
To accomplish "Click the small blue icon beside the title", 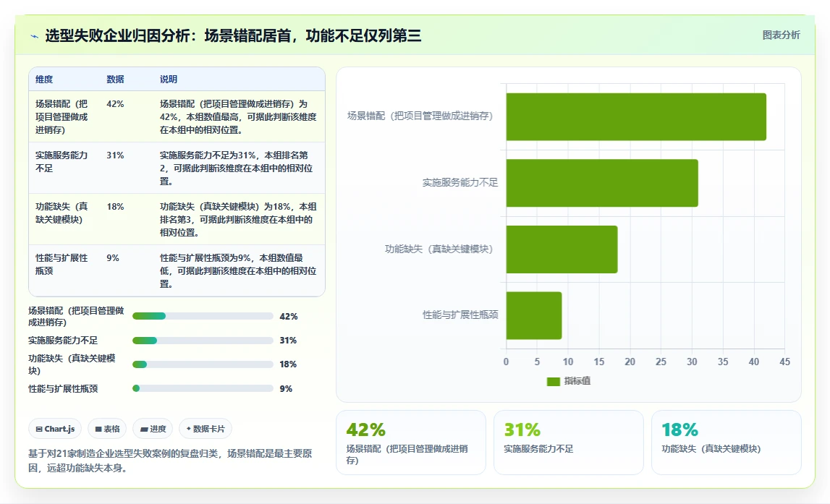I will [x=35, y=36].
